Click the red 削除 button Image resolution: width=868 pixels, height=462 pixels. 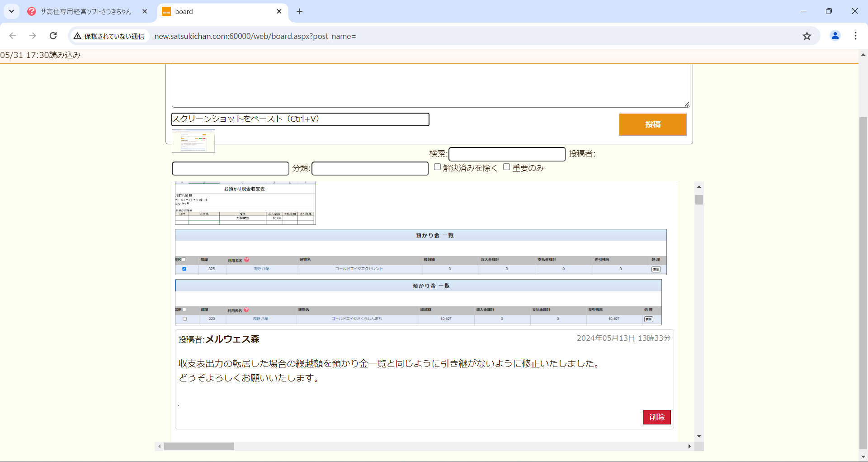[x=656, y=417]
